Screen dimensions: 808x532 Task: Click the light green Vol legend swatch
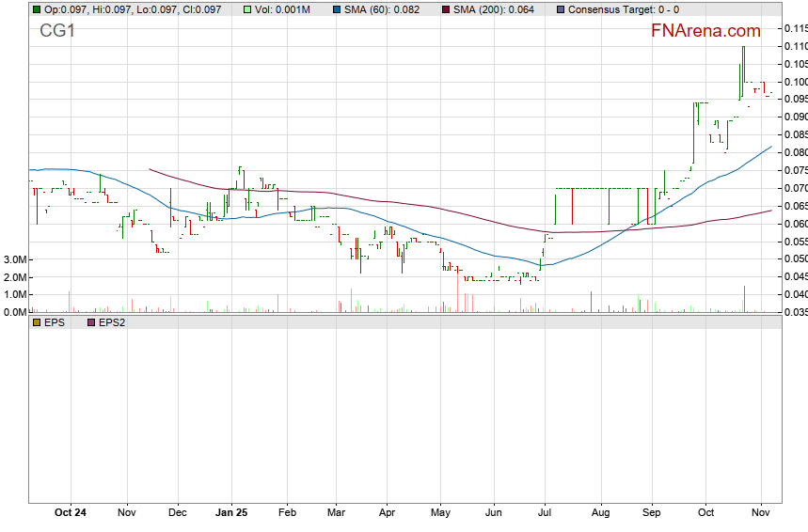[x=247, y=9]
